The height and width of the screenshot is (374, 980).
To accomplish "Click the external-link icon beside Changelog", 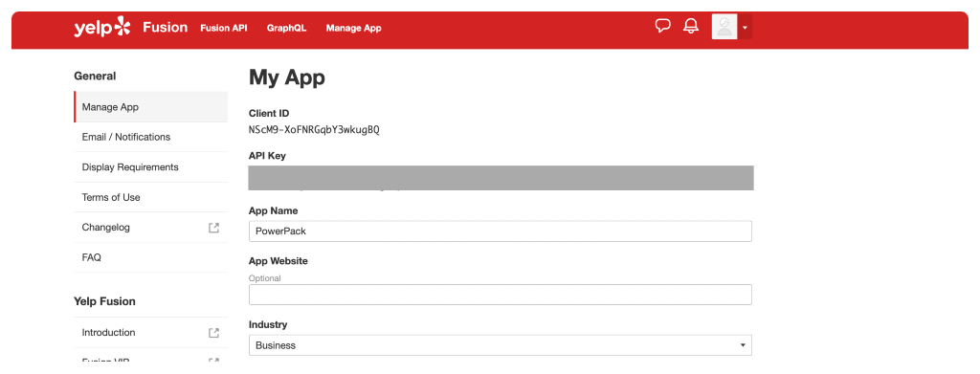I will [213, 228].
